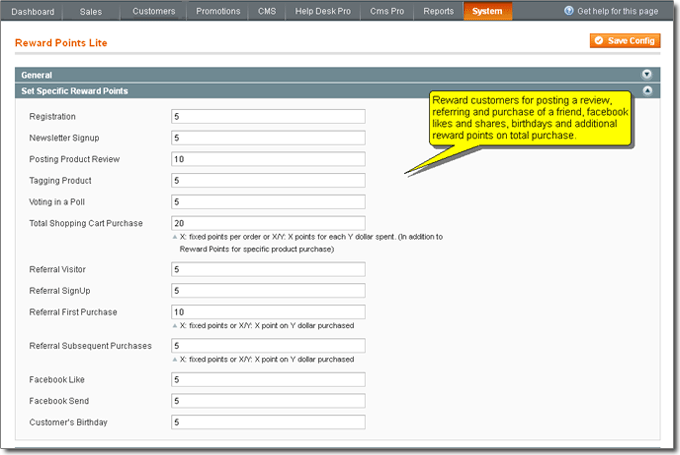This screenshot has height=455, width=680.
Task: Open the Dashboard menu
Action: [x=33, y=12]
